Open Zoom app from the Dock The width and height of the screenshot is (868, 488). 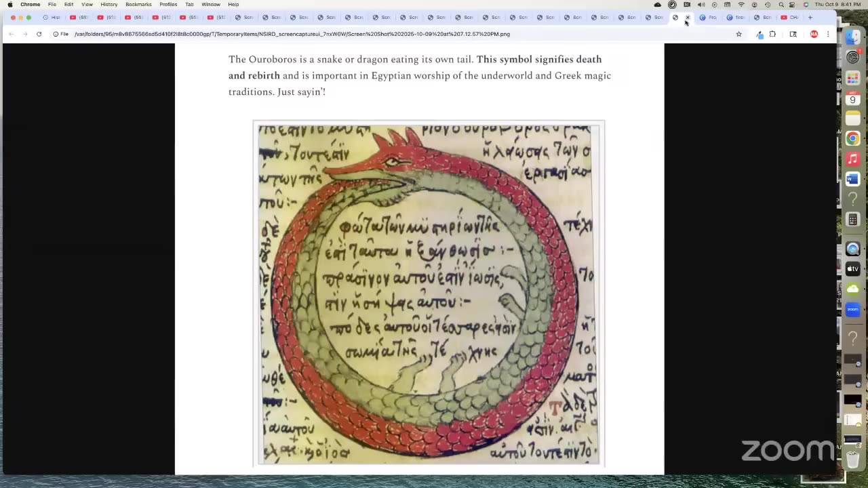click(853, 310)
